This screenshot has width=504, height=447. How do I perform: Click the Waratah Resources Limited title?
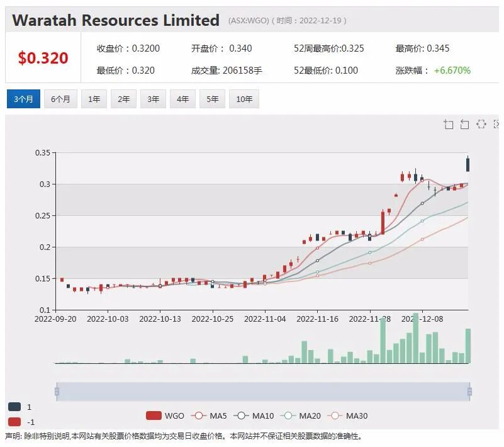[x=116, y=20]
